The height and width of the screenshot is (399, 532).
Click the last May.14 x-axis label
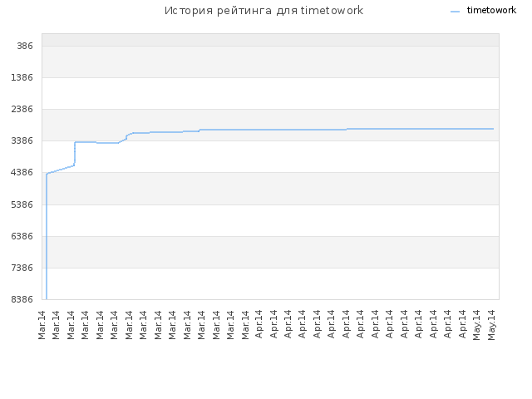[x=491, y=325]
